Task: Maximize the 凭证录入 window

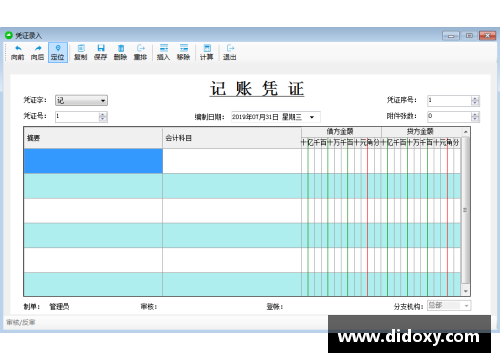Action: 469,36
